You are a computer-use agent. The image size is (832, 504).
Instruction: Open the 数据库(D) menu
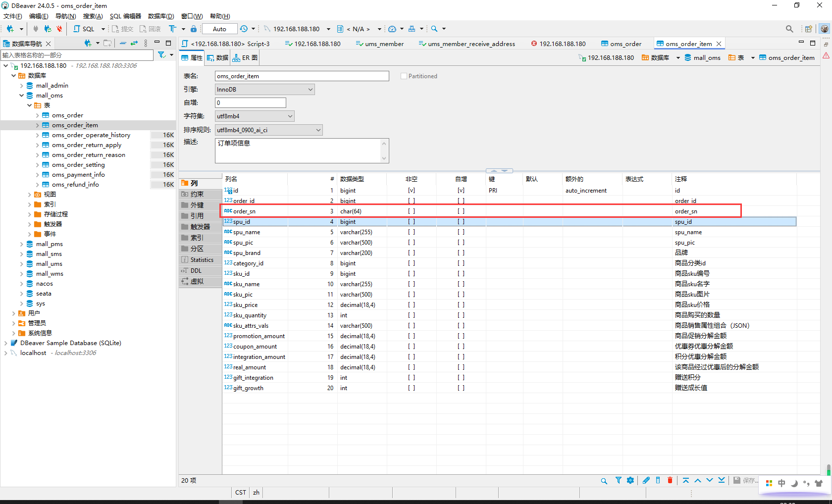pyautogui.click(x=161, y=16)
